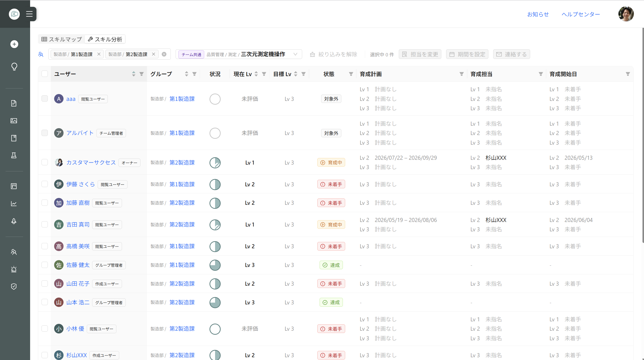644x360 pixels.
Task: Click the page vertical scrollbar
Action: point(642,135)
